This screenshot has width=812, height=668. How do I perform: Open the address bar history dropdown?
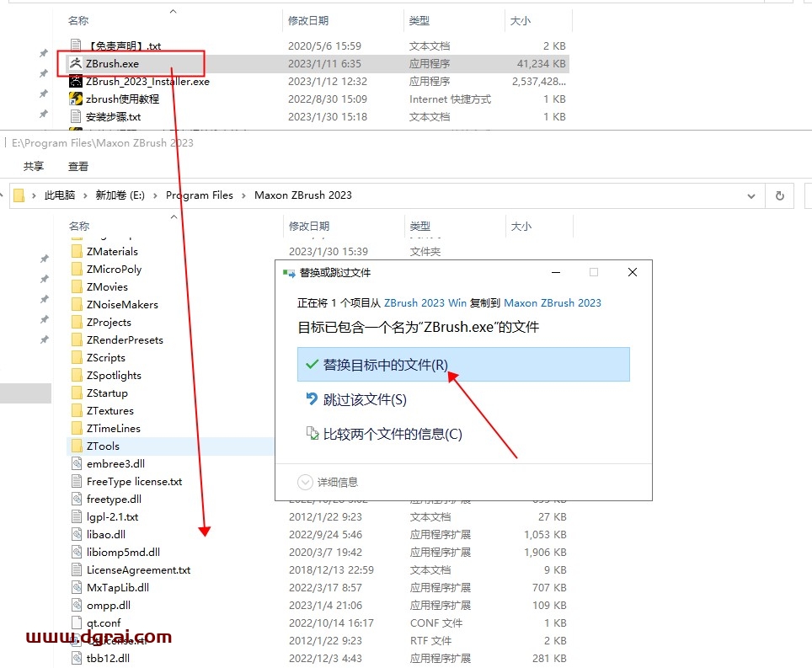point(751,195)
